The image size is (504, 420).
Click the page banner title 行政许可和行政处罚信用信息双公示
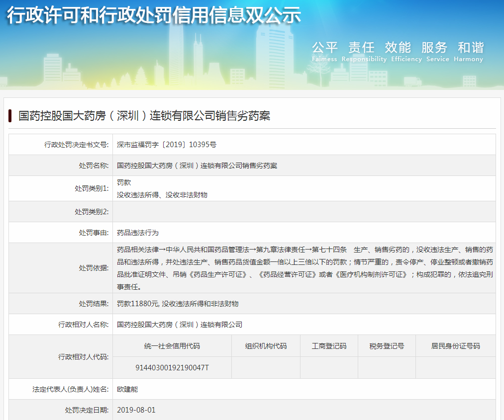click(154, 15)
